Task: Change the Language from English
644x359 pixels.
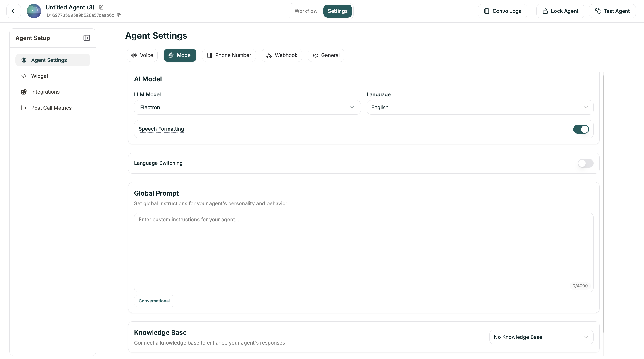Action: (479, 107)
